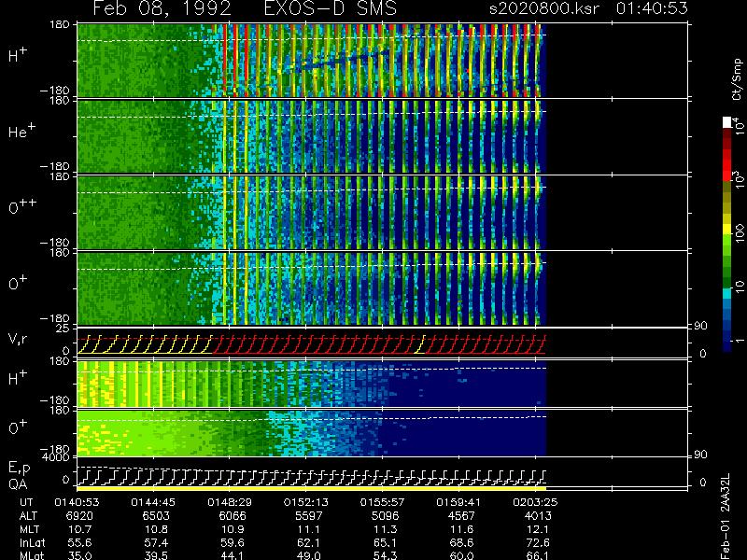Click the date 'Feb 08, 1992' in the title

(162, 8)
